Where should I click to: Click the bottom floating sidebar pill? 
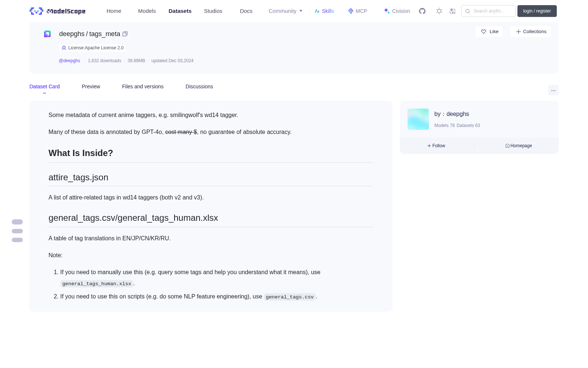coord(17,240)
